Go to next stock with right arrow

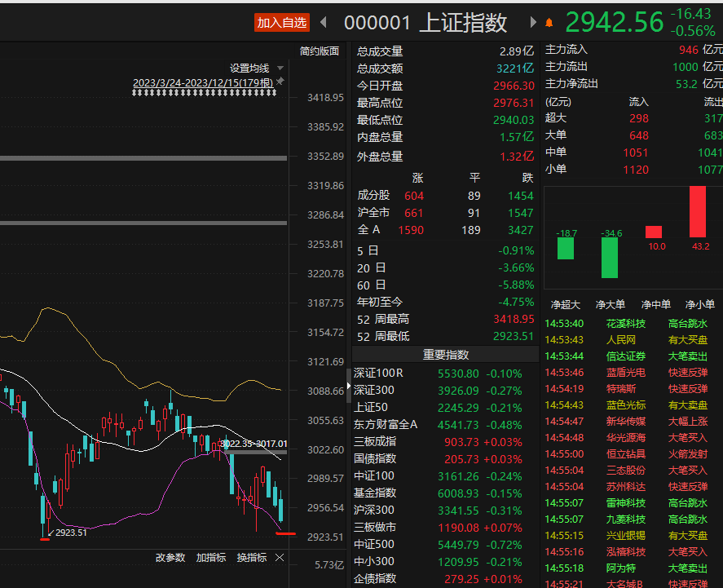[x=533, y=22]
